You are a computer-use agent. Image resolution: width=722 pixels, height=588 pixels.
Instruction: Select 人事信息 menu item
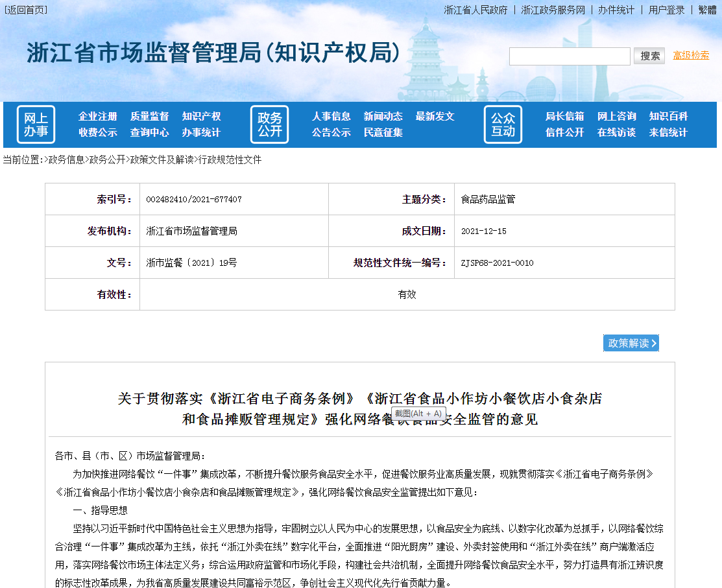click(331, 117)
